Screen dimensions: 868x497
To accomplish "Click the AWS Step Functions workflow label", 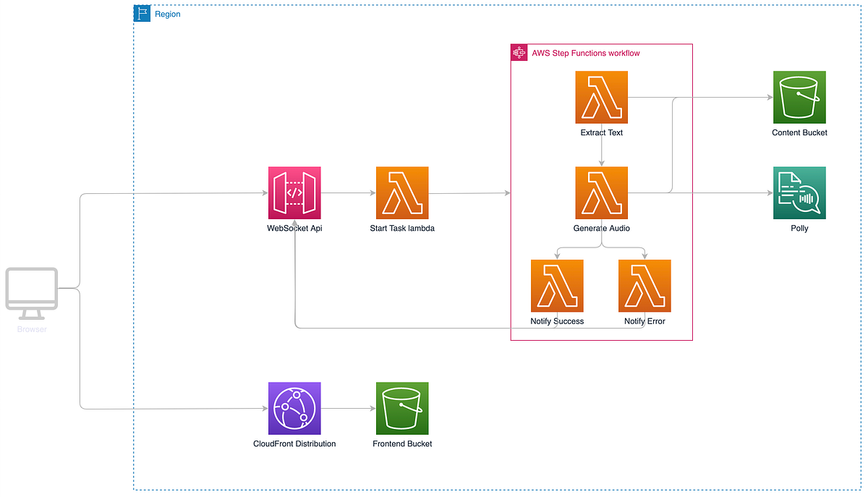I will 586,53.
